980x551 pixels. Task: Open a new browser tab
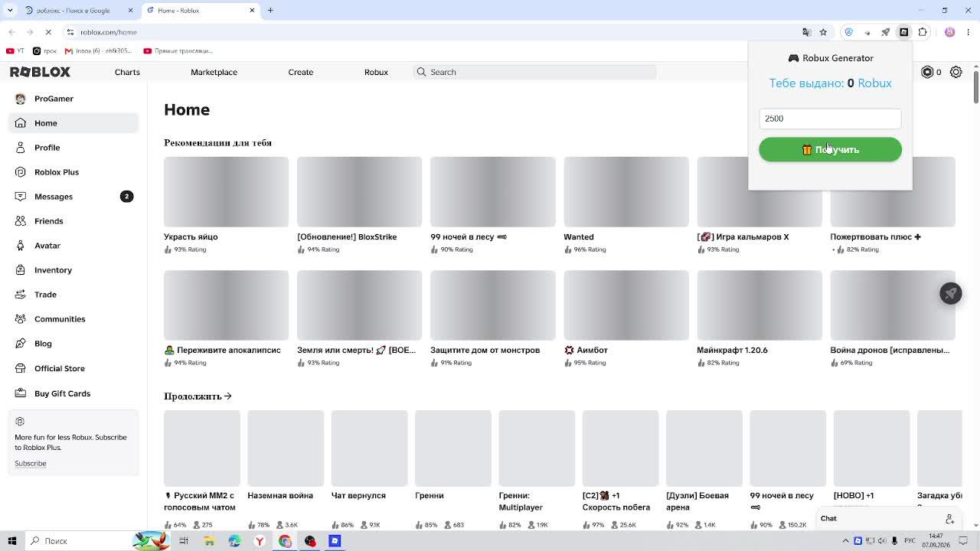270,11
